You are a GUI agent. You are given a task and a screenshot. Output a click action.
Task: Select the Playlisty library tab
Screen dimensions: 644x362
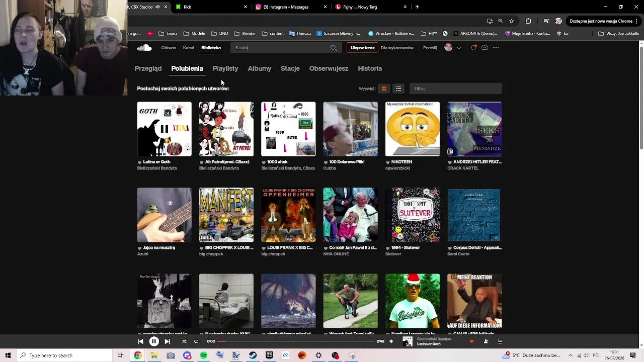pos(225,68)
